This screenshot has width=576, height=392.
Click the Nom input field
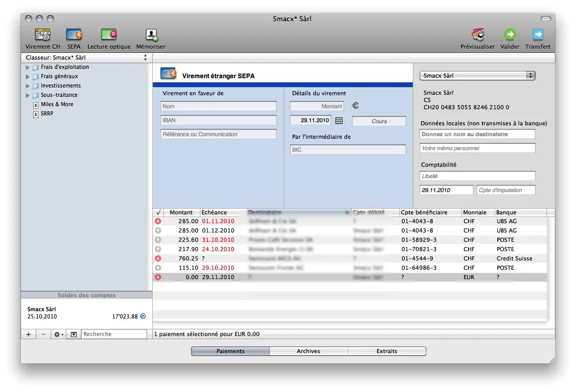[219, 106]
